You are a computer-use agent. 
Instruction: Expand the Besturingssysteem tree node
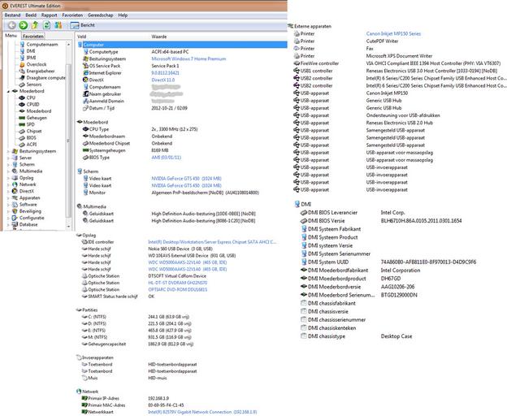7,151
